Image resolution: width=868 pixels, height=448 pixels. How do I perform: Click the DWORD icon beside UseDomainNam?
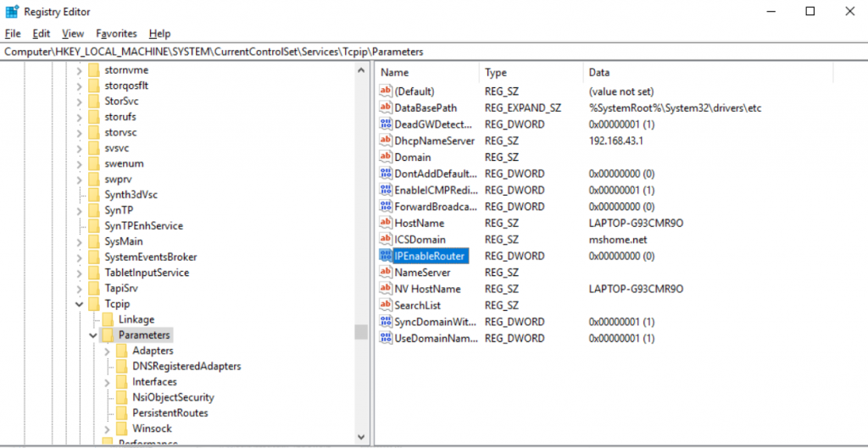point(386,337)
